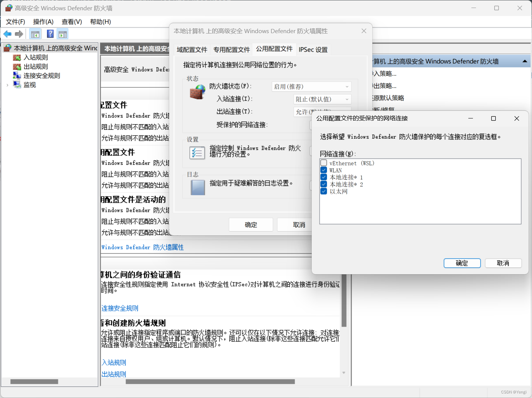Click the notebook icon in the 日志 section
The height and width of the screenshot is (398, 532).
tap(197, 187)
